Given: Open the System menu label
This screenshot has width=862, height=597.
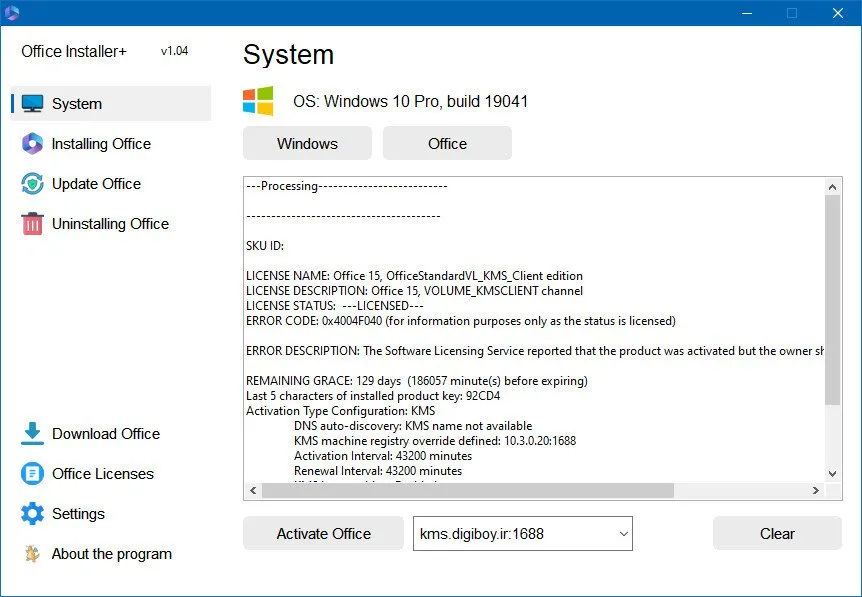Looking at the screenshot, I should (x=77, y=104).
